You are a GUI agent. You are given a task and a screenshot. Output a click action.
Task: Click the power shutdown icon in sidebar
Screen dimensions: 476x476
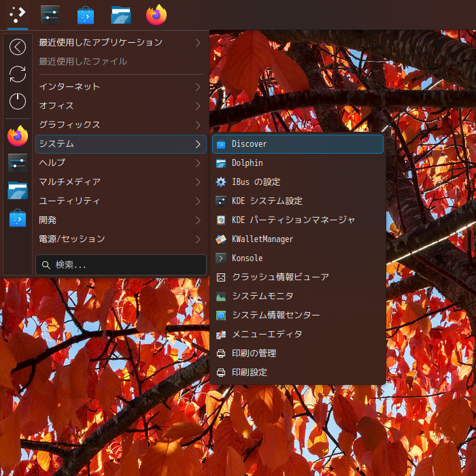coord(18,101)
